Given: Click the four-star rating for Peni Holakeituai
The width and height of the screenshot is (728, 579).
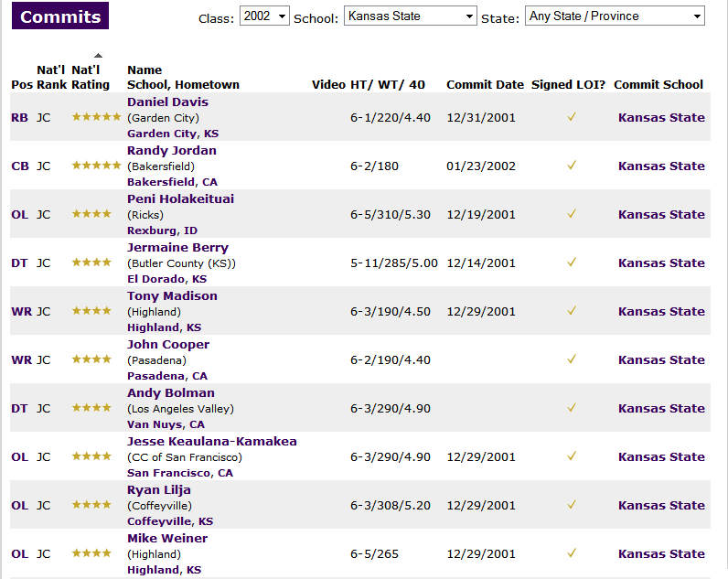Looking at the screenshot, I should point(91,214).
